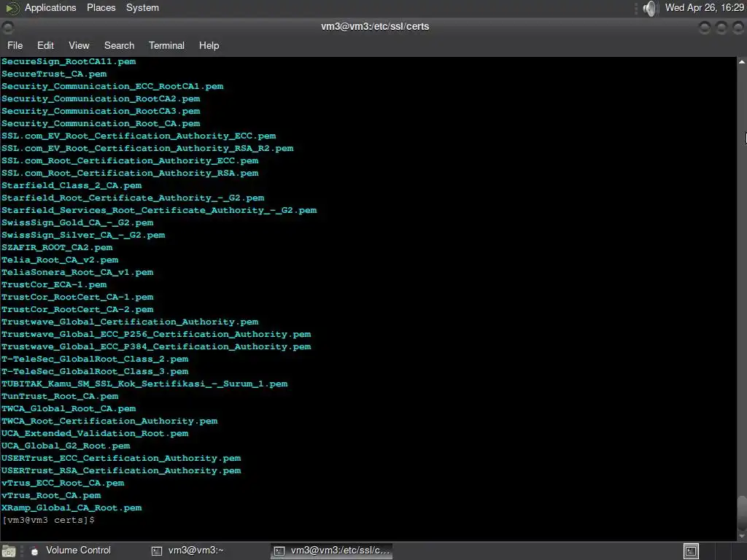The image size is (747, 560).
Task: Click USERTrust_ECC_Certification_Authority.pem
Action: tap(121, 458)
